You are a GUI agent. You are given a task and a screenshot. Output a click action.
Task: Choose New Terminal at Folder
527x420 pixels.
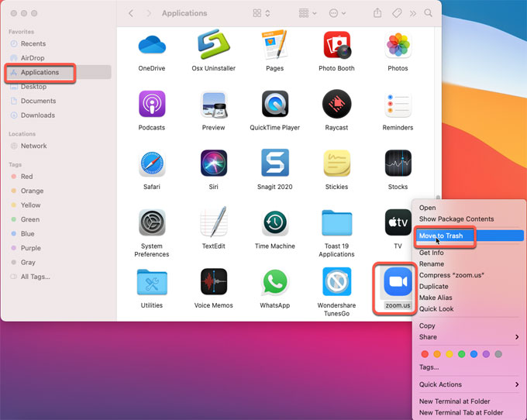(454, 401)
